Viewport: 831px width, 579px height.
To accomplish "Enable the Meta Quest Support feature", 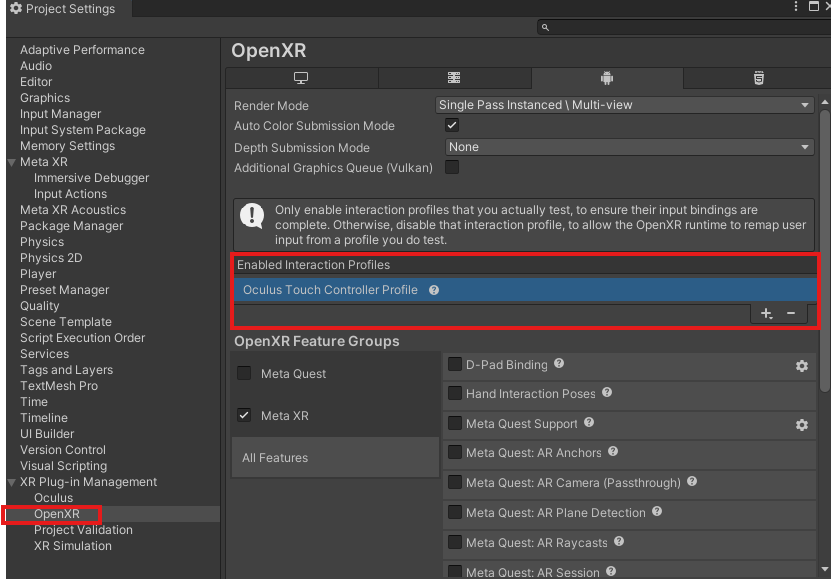I will point(455,423).
